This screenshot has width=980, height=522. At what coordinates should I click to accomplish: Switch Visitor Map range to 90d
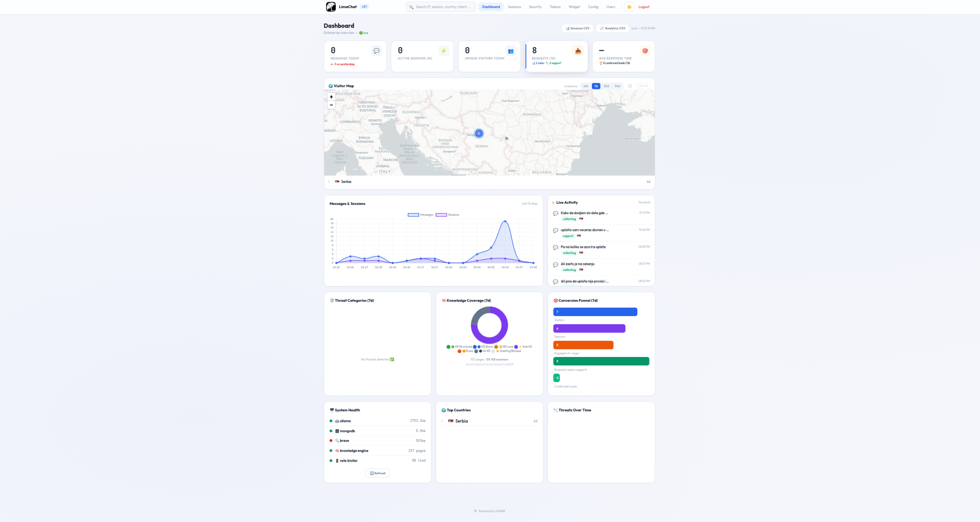617,86
